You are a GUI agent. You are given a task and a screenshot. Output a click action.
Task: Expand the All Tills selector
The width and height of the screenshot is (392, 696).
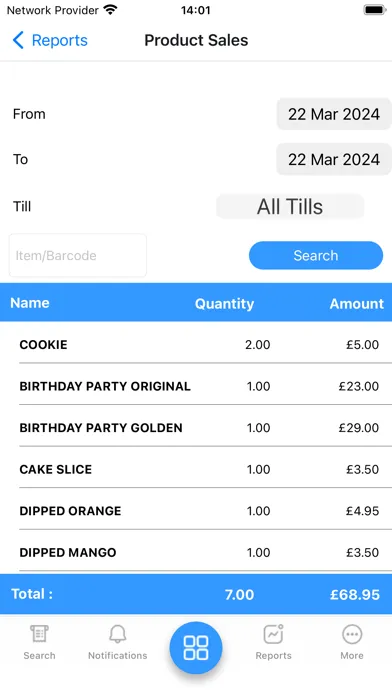290,206
